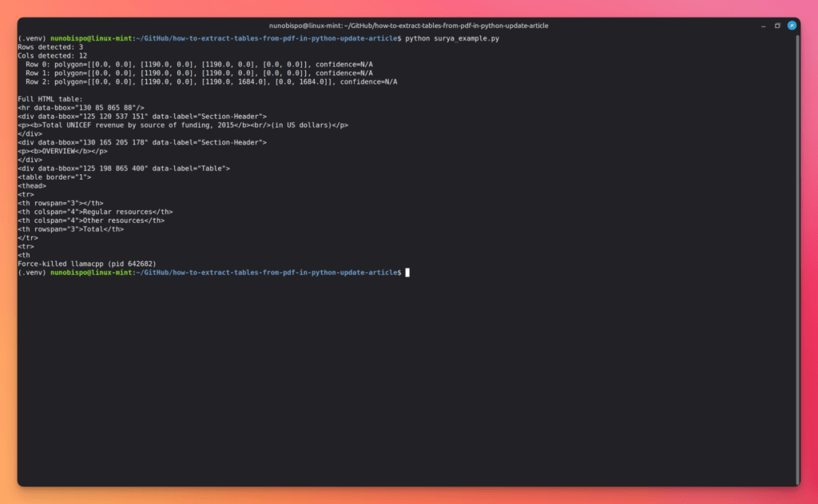Click the terminal vertical scrollbar

798,260
